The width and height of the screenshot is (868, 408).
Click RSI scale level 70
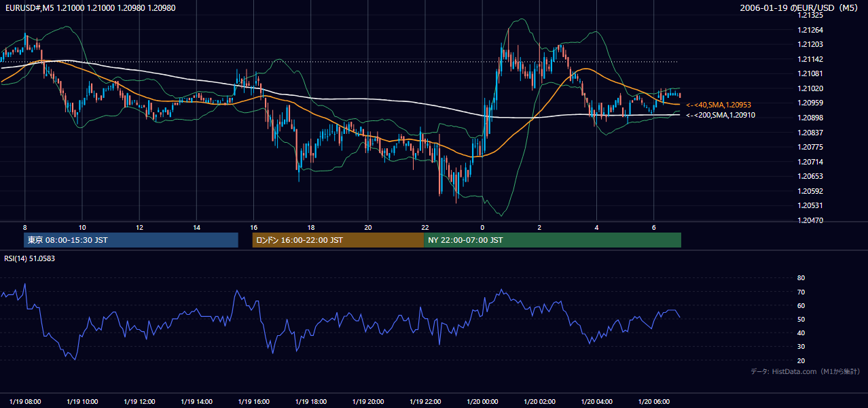801,292
